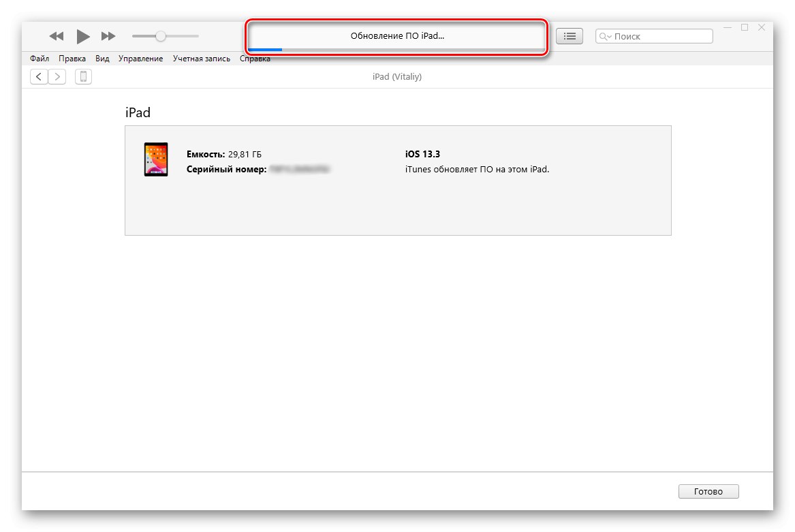Click the device (iPad) icon button

84,76
